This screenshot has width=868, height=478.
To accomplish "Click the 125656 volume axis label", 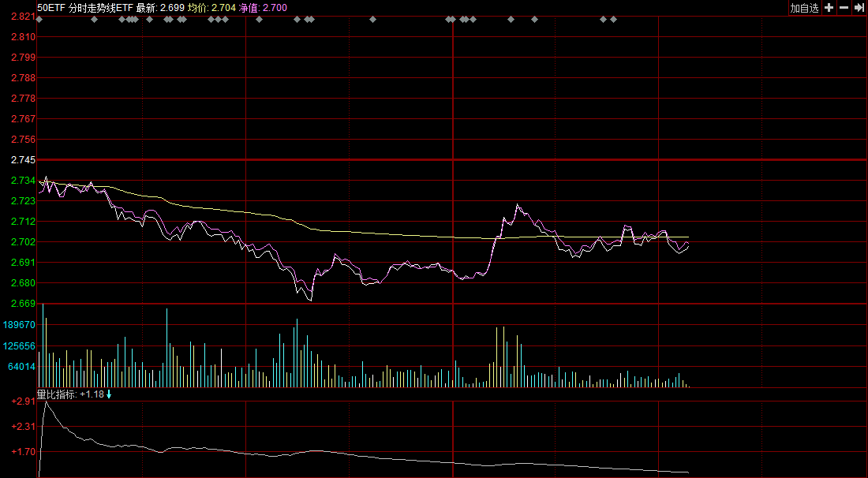I will tap(19, 345).
